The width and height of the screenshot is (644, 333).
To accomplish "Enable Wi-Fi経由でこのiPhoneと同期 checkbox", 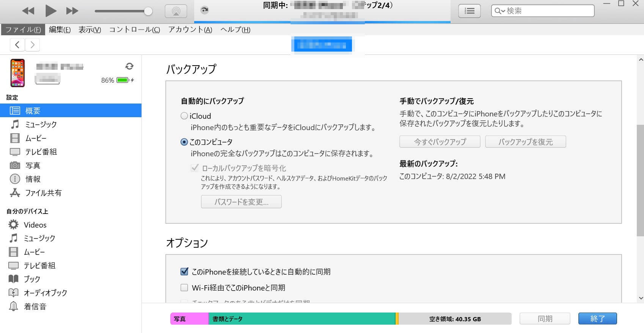I will (184, 287).
